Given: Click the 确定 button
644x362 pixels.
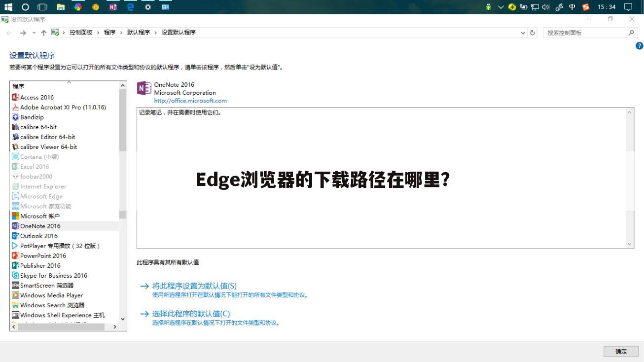Looking at the screenshot, I should click(x=621, y=351).
